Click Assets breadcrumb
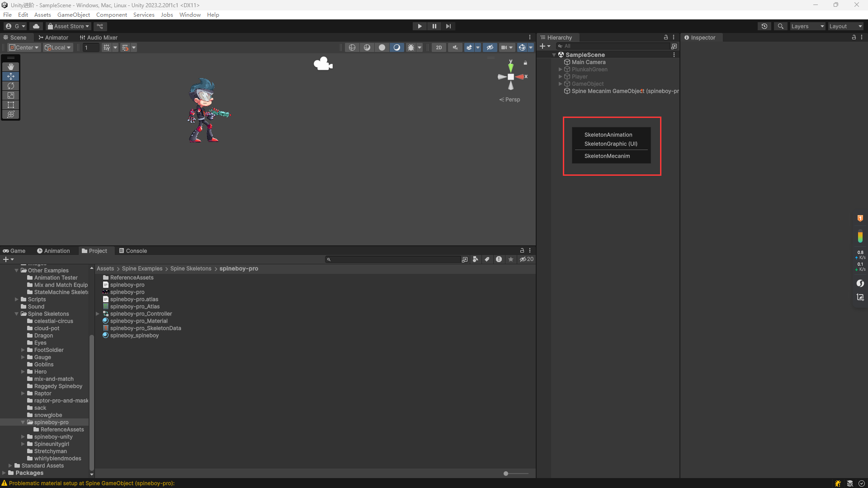The width and height of the screenshot is (868, 488). 105,268
